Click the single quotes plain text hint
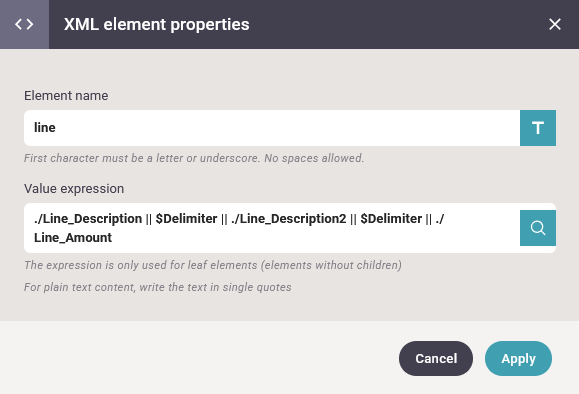This screenshot has height=394, width=579. 158,287
